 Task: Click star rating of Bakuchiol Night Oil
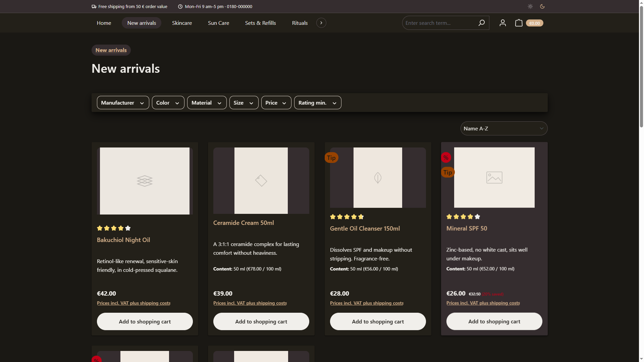(x=114, y=228)
